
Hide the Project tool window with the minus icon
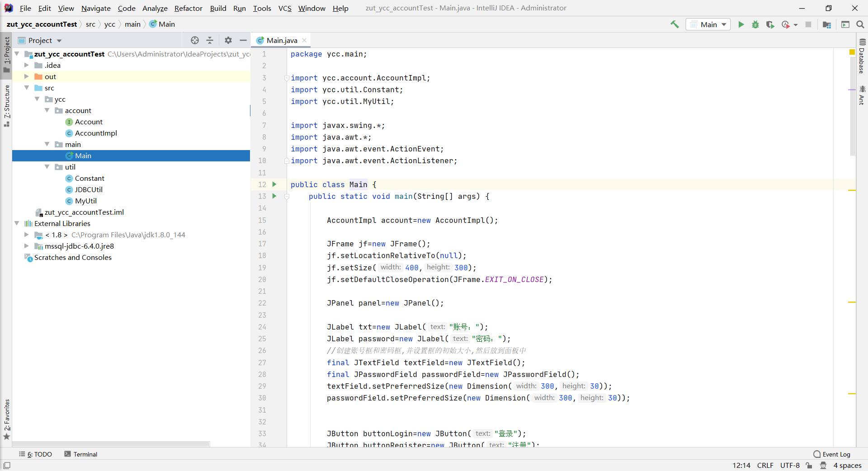(x=243, y=40)
